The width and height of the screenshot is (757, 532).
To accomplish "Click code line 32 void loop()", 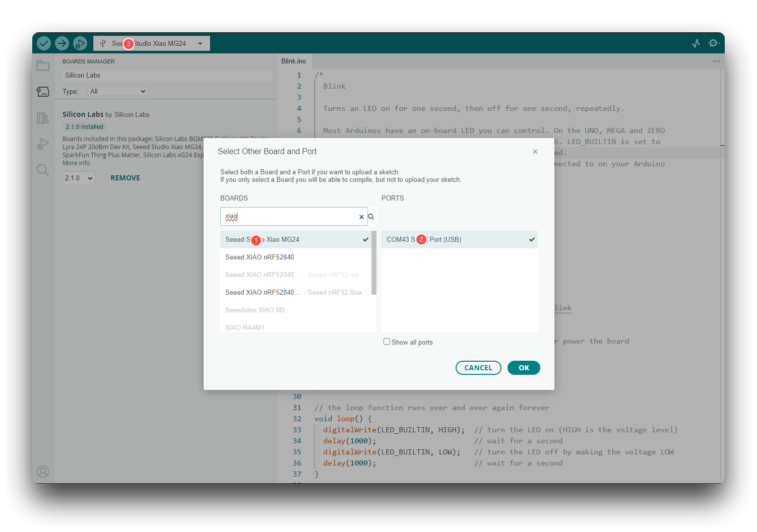I will tap(343, 419).
